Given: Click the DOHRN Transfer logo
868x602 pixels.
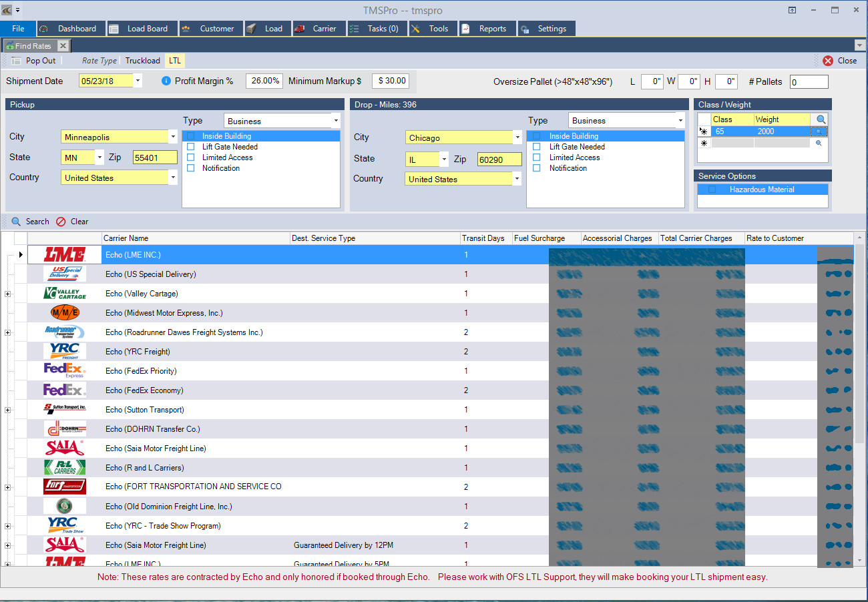Looking at the screenshot, I should (x=65, y=429).
